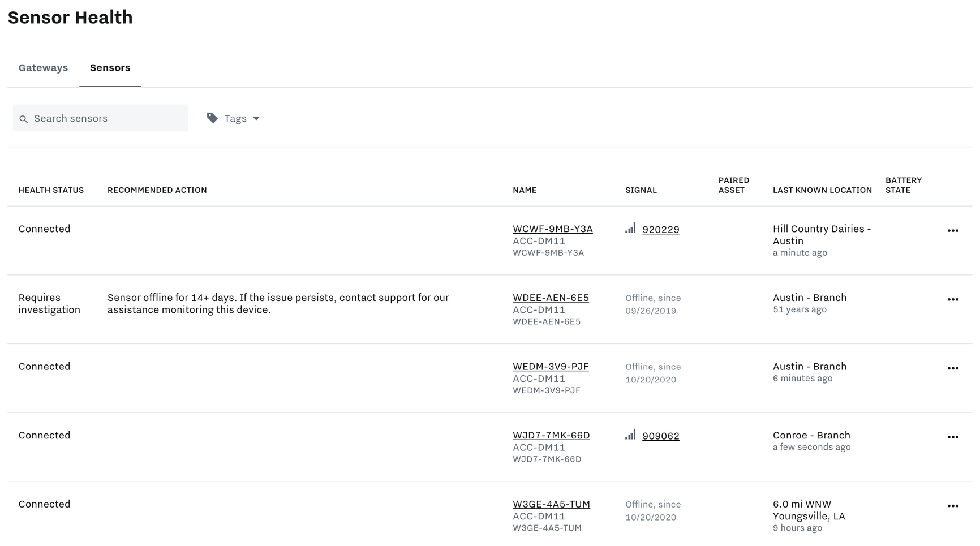Open the more options menu for WEDM-3V9-PJF

(x=952, y=368)
